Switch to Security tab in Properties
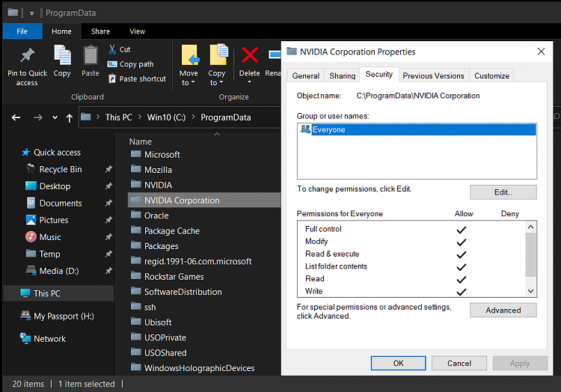561x392 pixels. (x=379, y=74)
